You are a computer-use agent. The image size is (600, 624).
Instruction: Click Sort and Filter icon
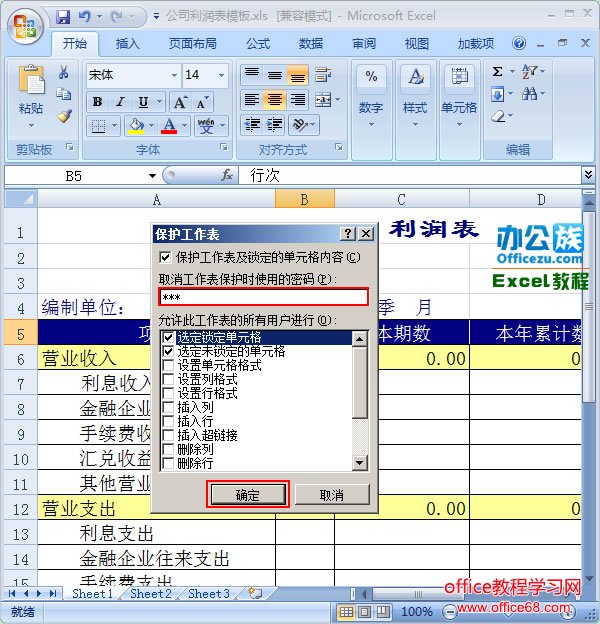pos(530,72)
